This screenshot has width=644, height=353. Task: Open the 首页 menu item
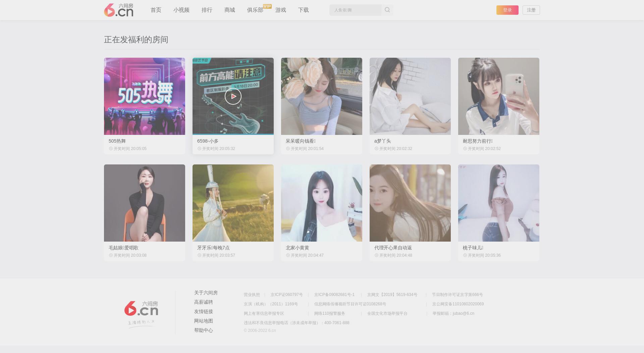coord(156,10)
